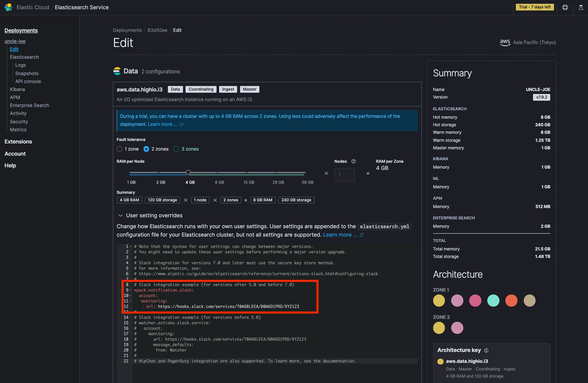
Task: Click the orange-red node circle in Zone 1
Action: (511, 300)
